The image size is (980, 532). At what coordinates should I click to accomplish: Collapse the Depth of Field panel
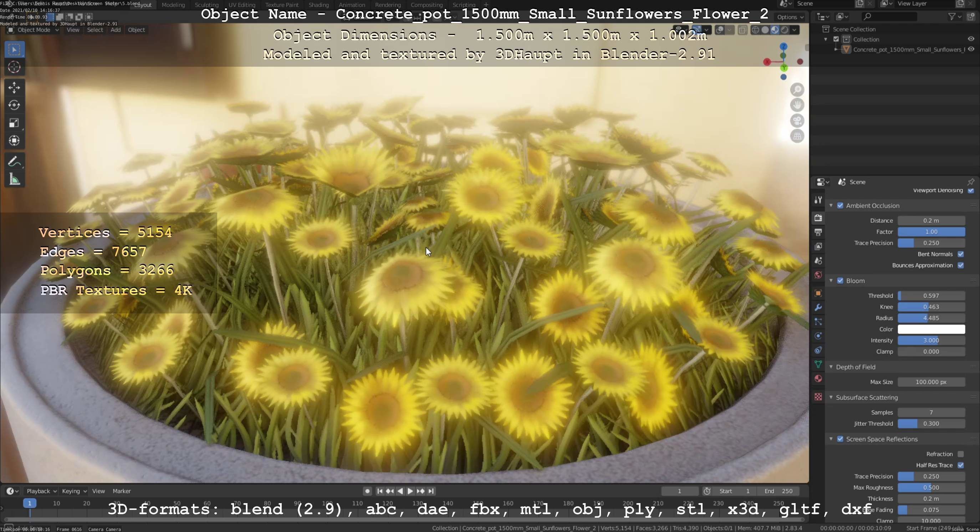point(831,367)
